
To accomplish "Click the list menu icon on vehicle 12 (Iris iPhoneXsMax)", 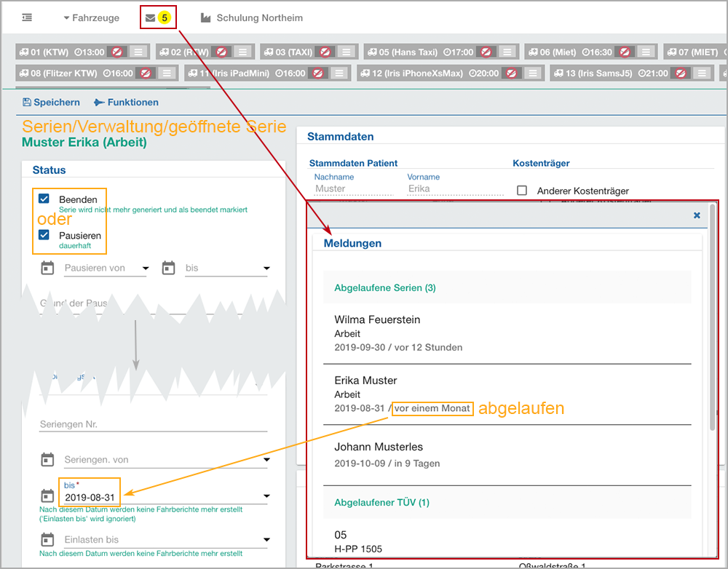I will 533,73.
